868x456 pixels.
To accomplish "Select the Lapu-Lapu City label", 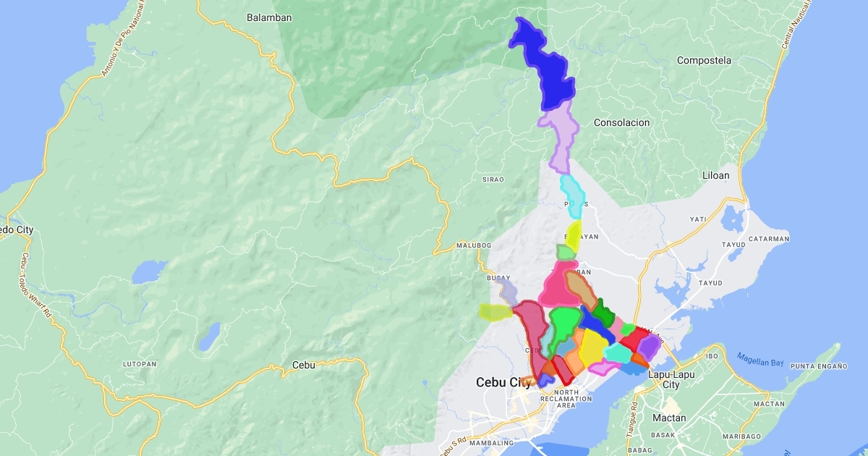I will pyautogui.click(x=671, y=379).
